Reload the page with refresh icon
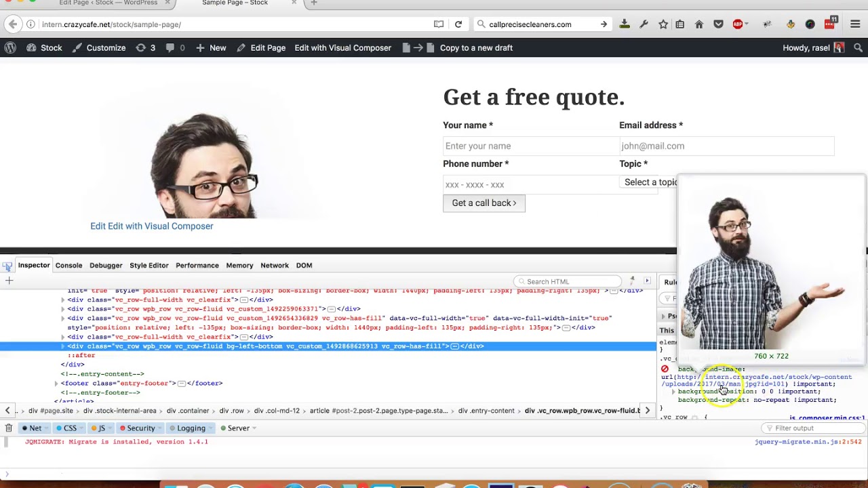 458,24
